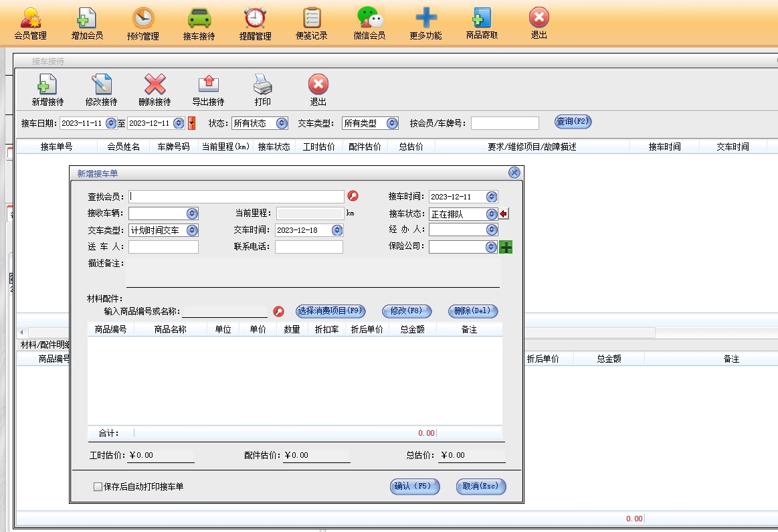Click the 选择消费项目(F9) button
778x532 pixels.
tap(330, 311)
